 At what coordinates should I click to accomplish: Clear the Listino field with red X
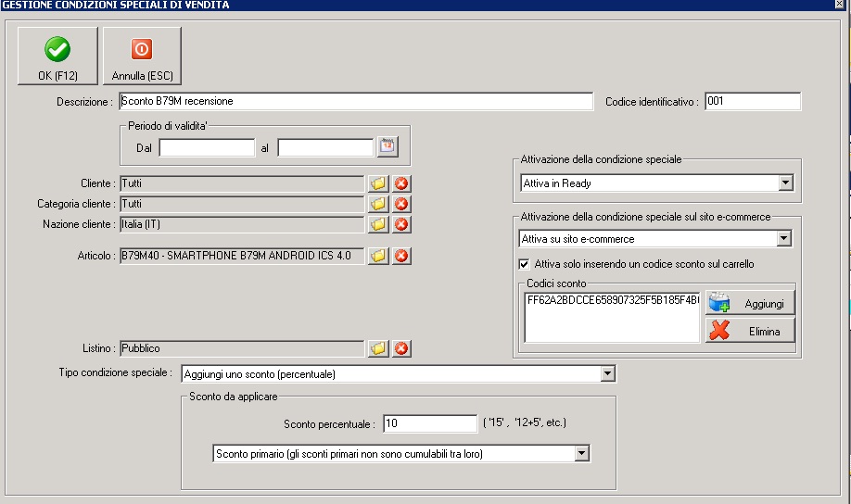pos(401,348)
